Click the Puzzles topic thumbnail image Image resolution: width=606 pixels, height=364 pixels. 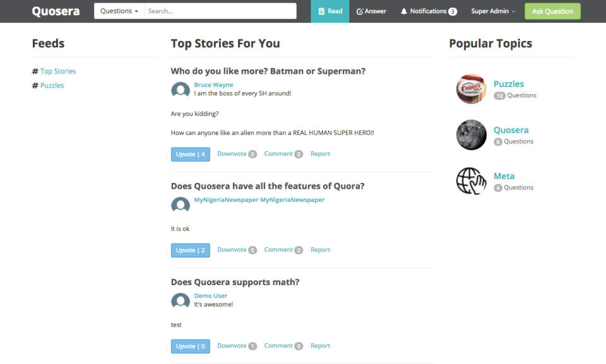(x=471, y=89)
